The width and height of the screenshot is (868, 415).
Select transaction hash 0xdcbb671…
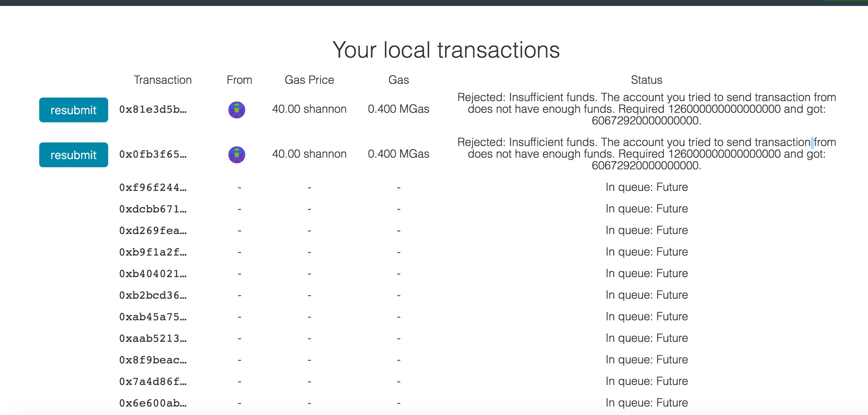[x=153, y=209]
